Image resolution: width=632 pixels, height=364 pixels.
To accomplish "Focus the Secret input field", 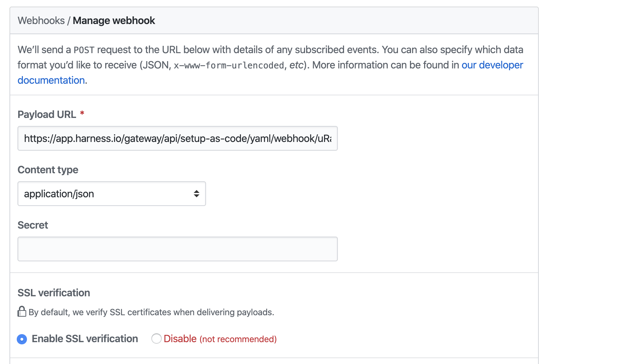I will pos(177,249).
